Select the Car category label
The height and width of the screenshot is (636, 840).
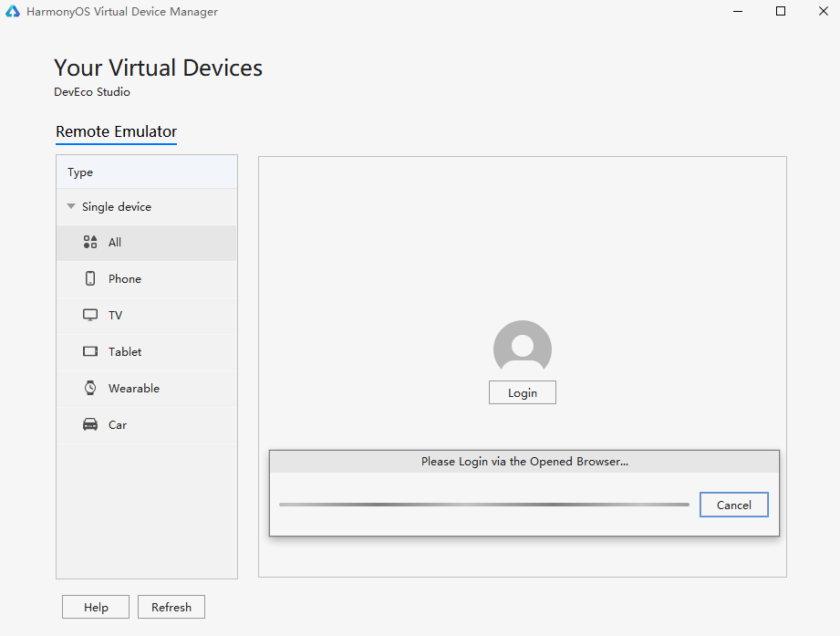118,425
